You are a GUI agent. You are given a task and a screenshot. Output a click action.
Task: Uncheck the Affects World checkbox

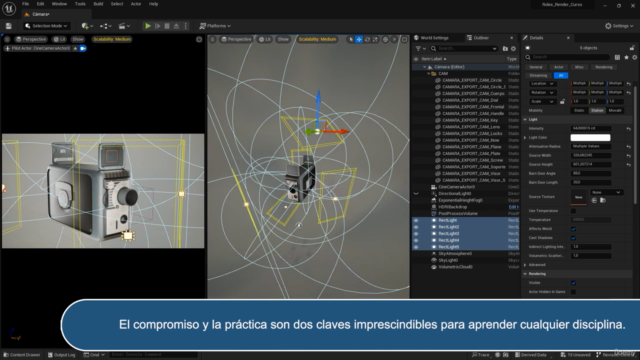coord(573,229)
